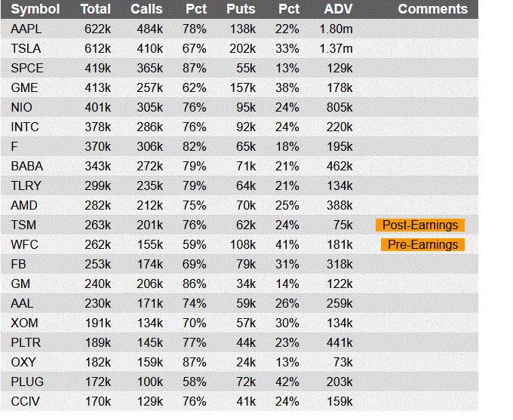This screenshot has width=513, height=420.
Task: Open the TSLA symbol row
Action: [26, 48]
